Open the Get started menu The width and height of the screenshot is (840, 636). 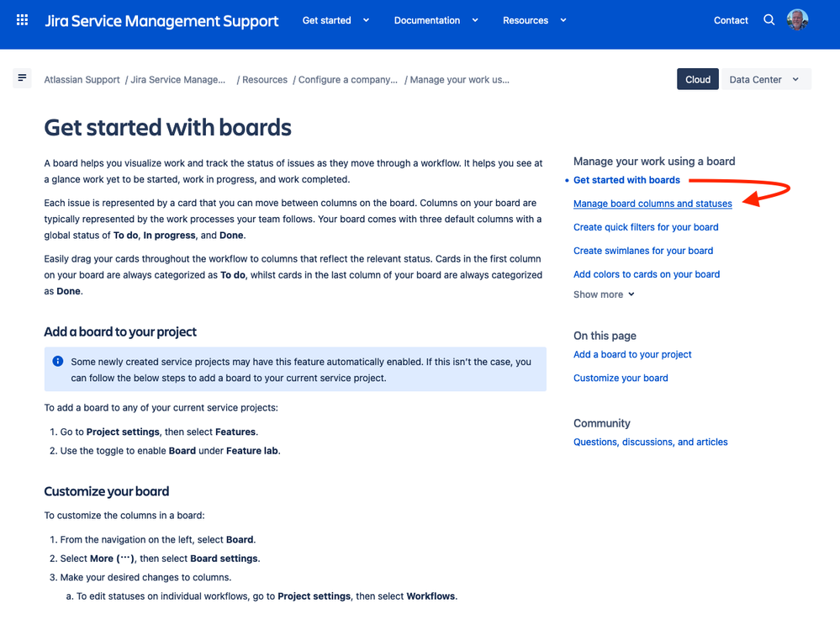[327, 20]
